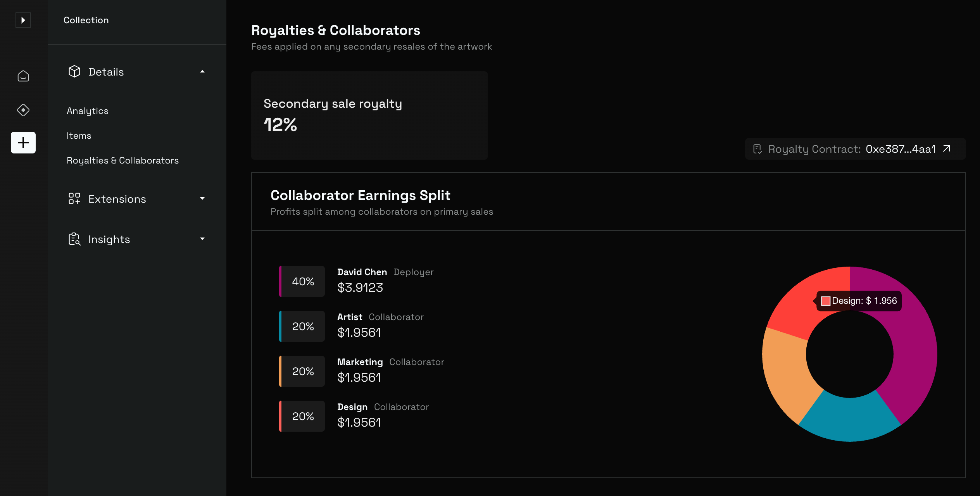Expand the Insights section arrow
980x496 pixels.
(x=202, y=239)
